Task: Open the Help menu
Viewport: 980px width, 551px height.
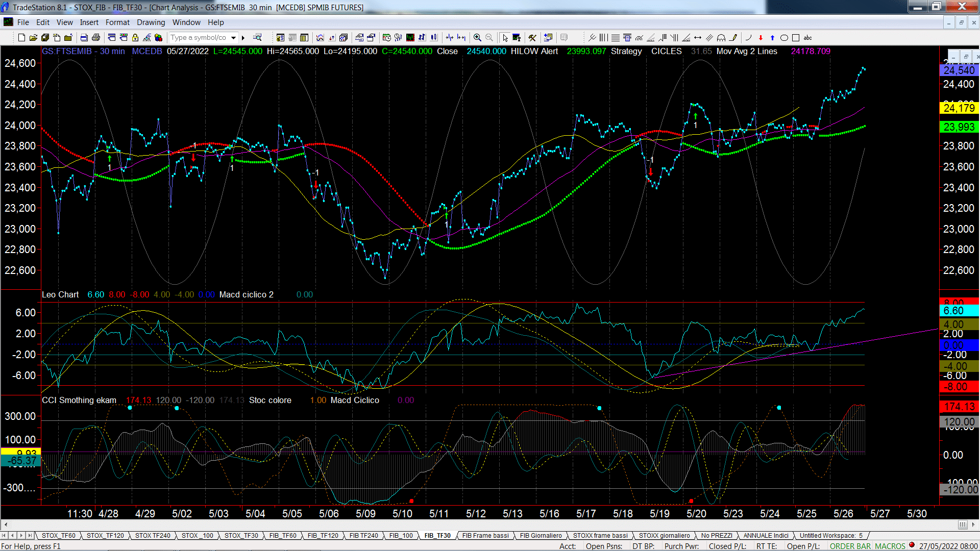Action: pos(215,22)
